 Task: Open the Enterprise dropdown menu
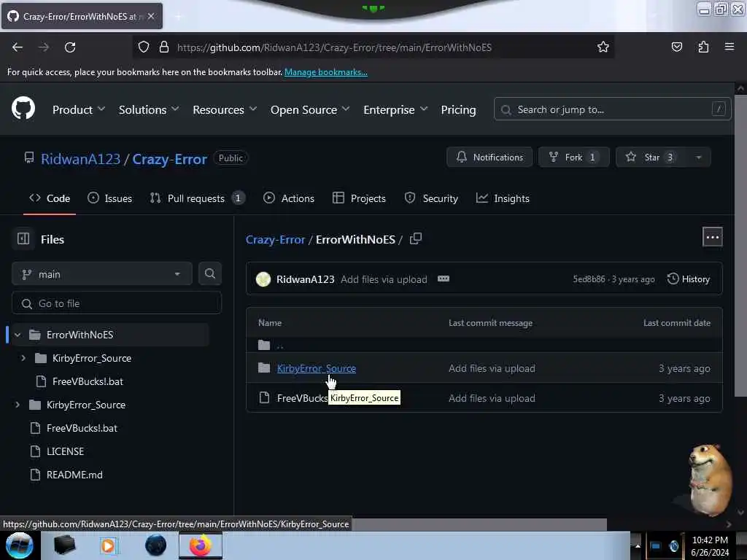395,109
